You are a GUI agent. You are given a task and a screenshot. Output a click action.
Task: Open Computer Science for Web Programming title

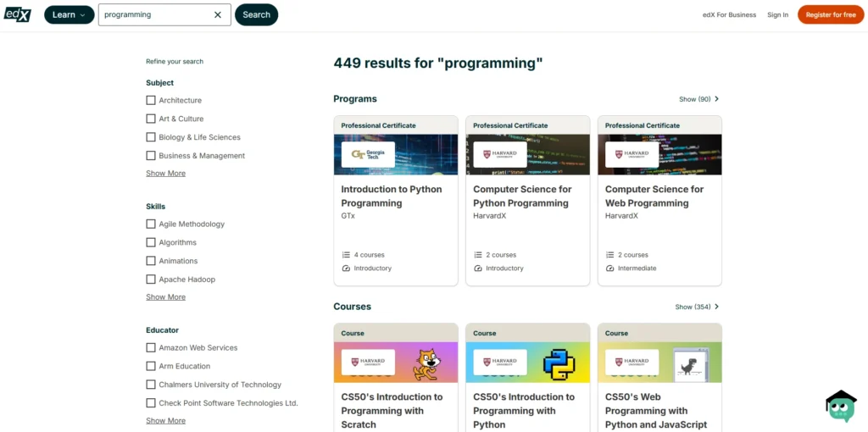(x=654, y=197)
